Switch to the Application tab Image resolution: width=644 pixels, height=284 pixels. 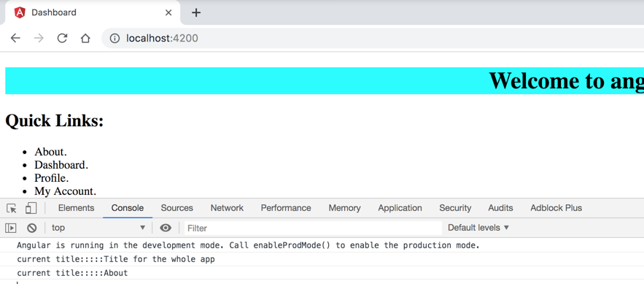click(400, 208)
